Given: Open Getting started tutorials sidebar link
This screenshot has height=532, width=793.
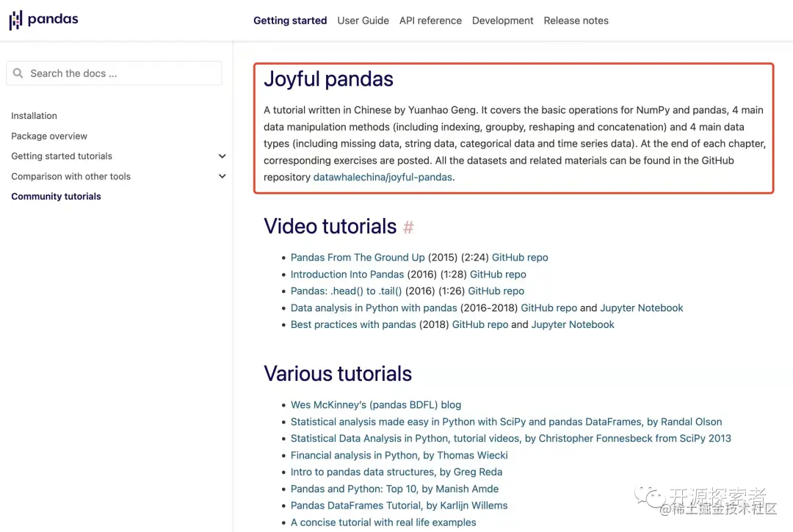Looking at the screenshot, I should point(62,156).
